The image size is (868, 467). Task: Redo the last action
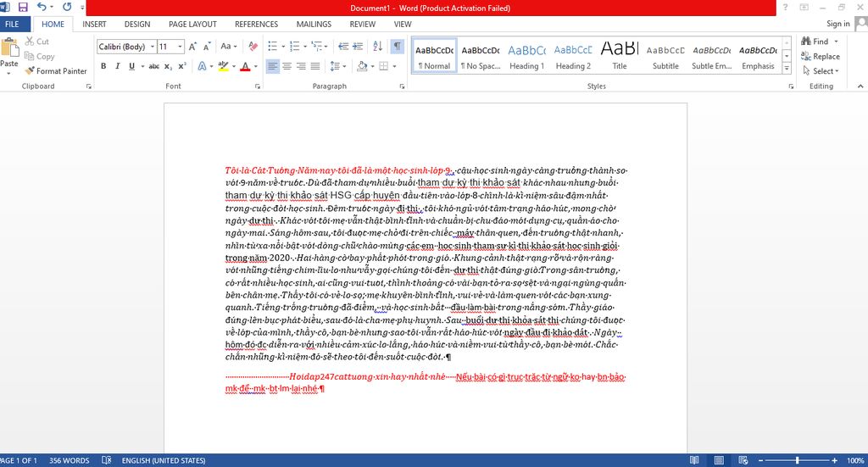pos(67,7)
